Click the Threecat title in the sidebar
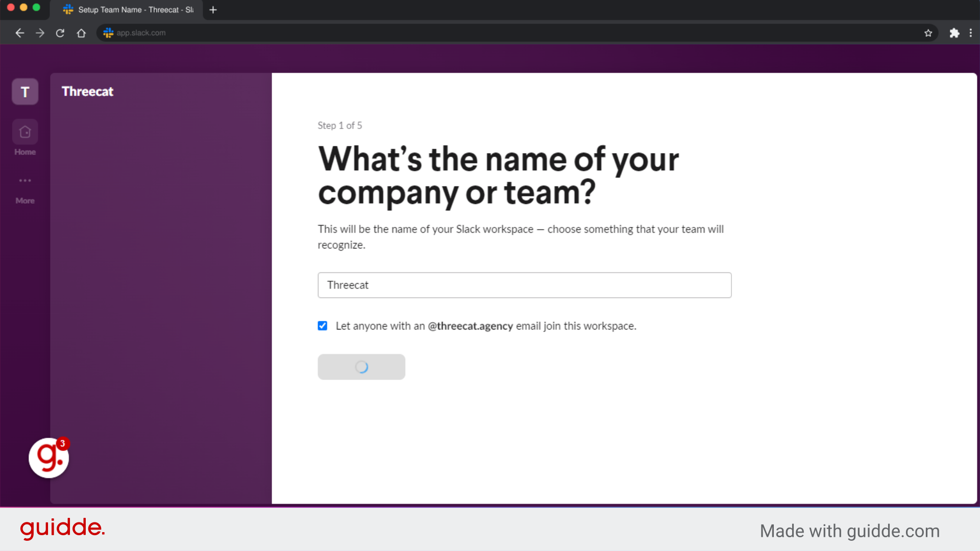 87,91
